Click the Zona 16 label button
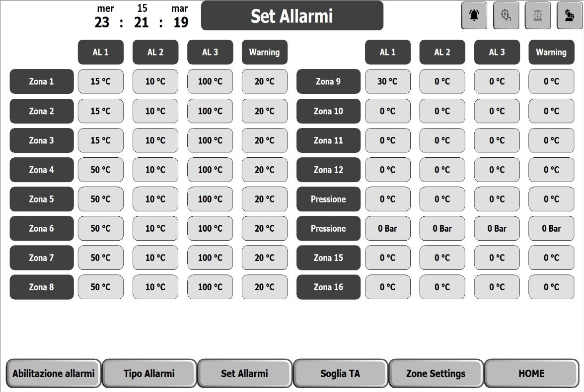The image size is (584, 392). 329,287
